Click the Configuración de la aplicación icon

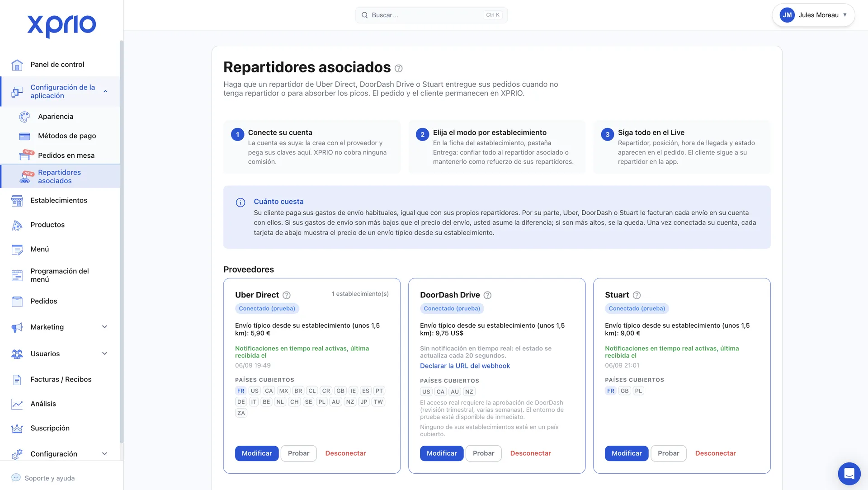(17, 92)
